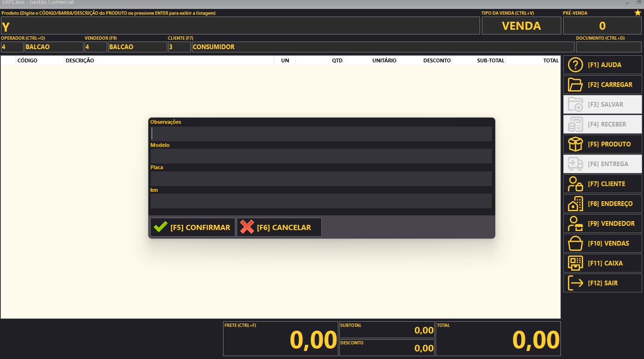Click the F8 Endereço building icon

pyautogui.click(x=575, y=204)
